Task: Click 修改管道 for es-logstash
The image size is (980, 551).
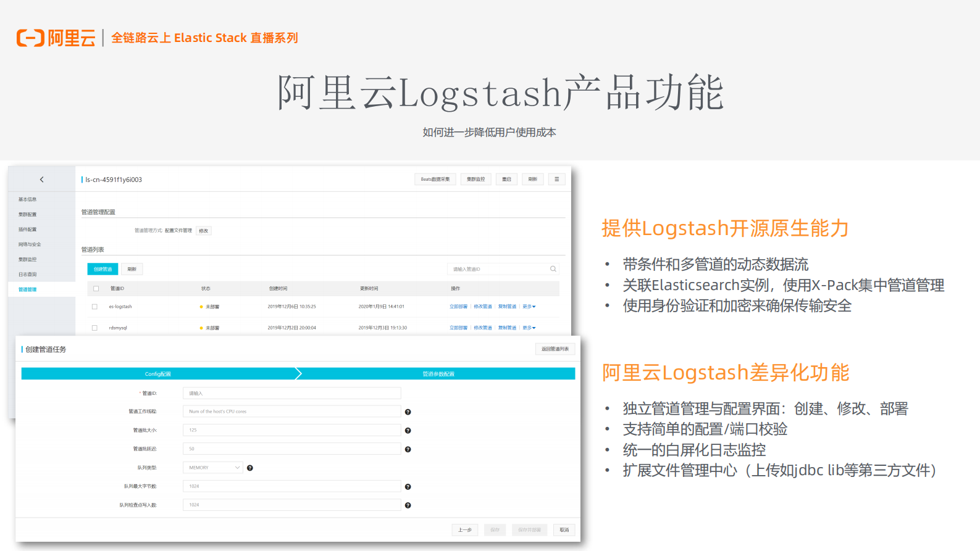Action: (x=483, y=307)
